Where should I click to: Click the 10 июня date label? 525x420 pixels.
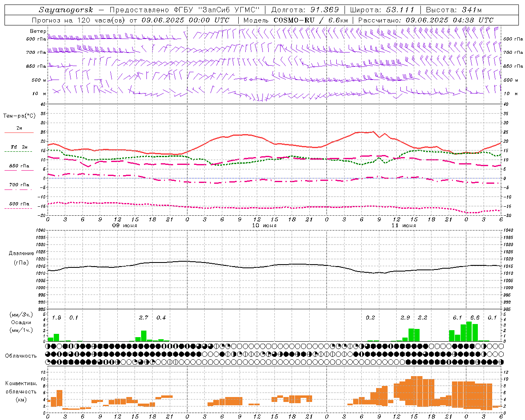pyautogui.click(x=264, y=226)
